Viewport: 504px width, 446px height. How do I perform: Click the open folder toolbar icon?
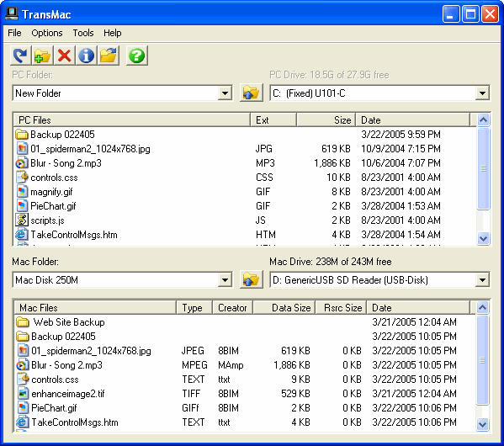click(109, 56)
